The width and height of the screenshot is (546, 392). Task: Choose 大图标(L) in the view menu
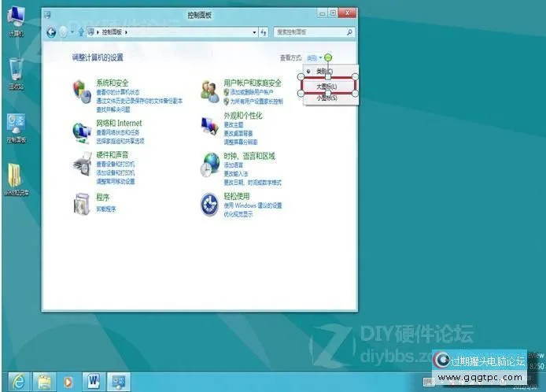(x=328, y=86)
